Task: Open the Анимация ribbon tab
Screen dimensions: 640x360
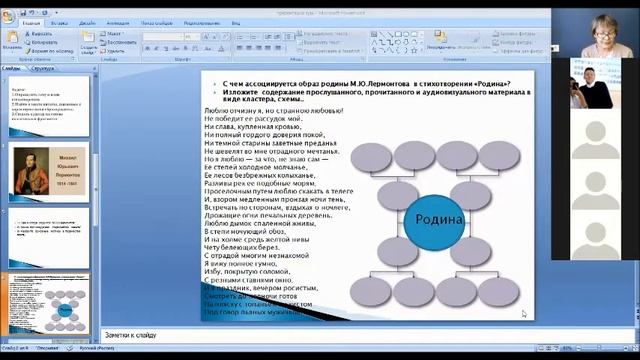Action: pos(118,23)
